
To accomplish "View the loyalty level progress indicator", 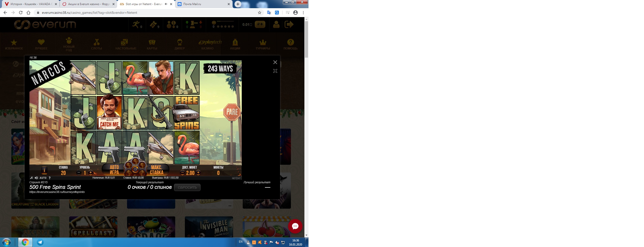I will pyautogui.click(x=223, y=25).
